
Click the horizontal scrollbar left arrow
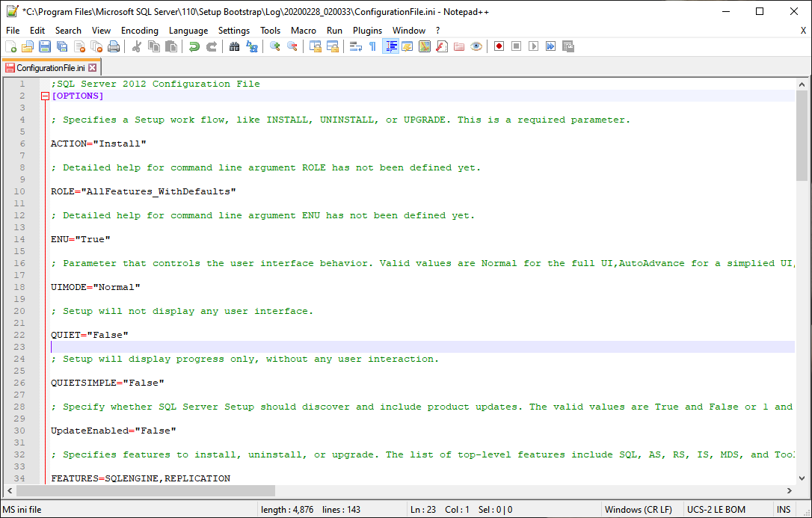pos(10,490)
